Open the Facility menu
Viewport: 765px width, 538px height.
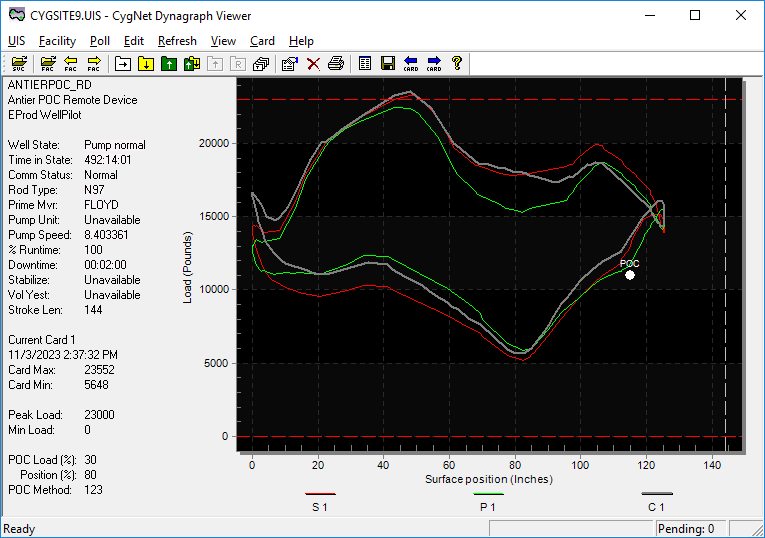[x=58, y=41]
